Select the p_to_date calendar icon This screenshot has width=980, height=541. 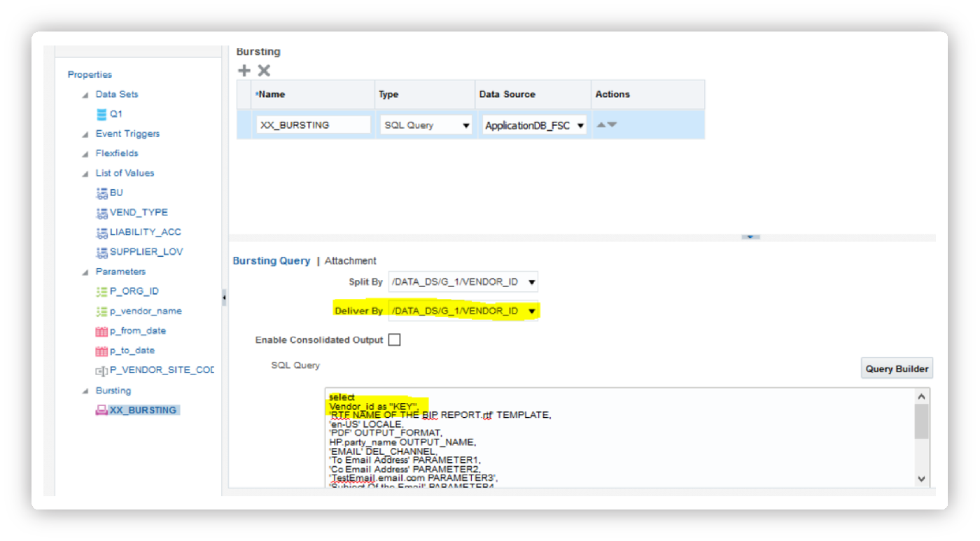click(x=100, y=350)
